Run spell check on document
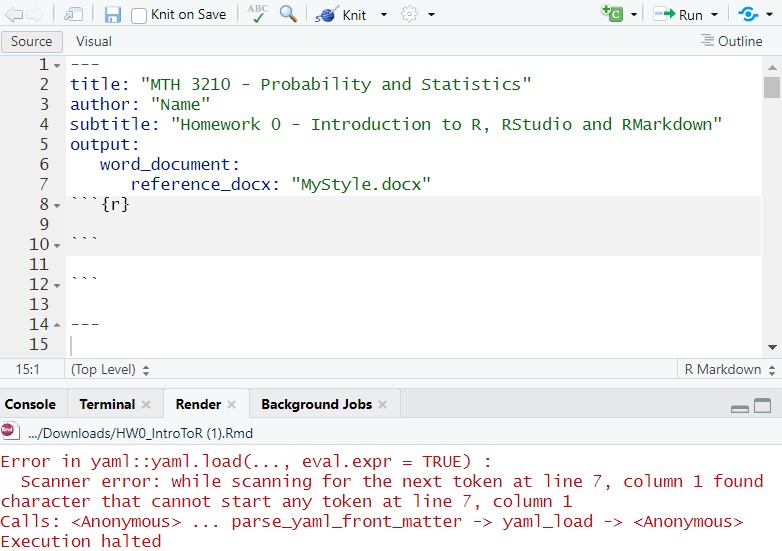The image size is (782, 551). (258, 13)
